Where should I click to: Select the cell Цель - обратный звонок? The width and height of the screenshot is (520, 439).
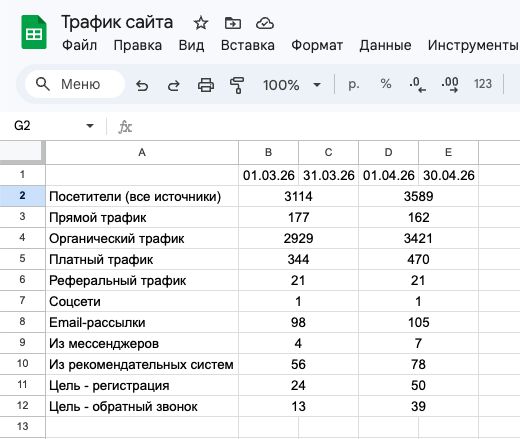point(142,406)
